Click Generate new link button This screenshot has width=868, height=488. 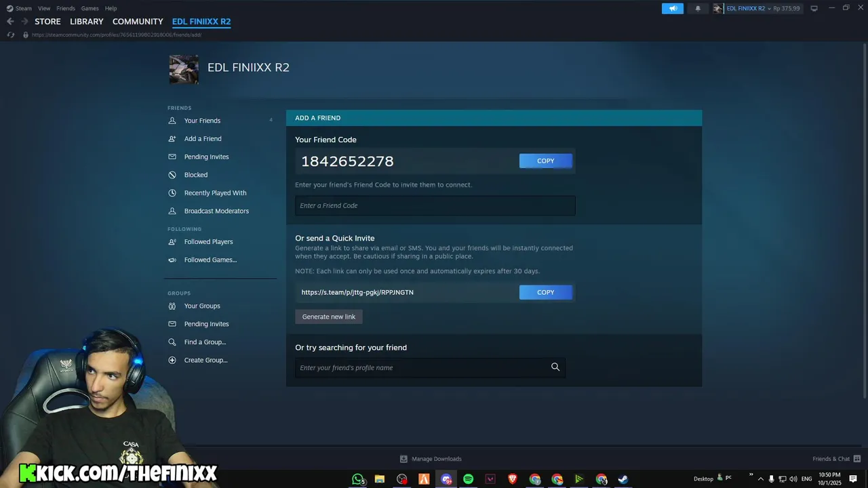click(x=329, y=317)
